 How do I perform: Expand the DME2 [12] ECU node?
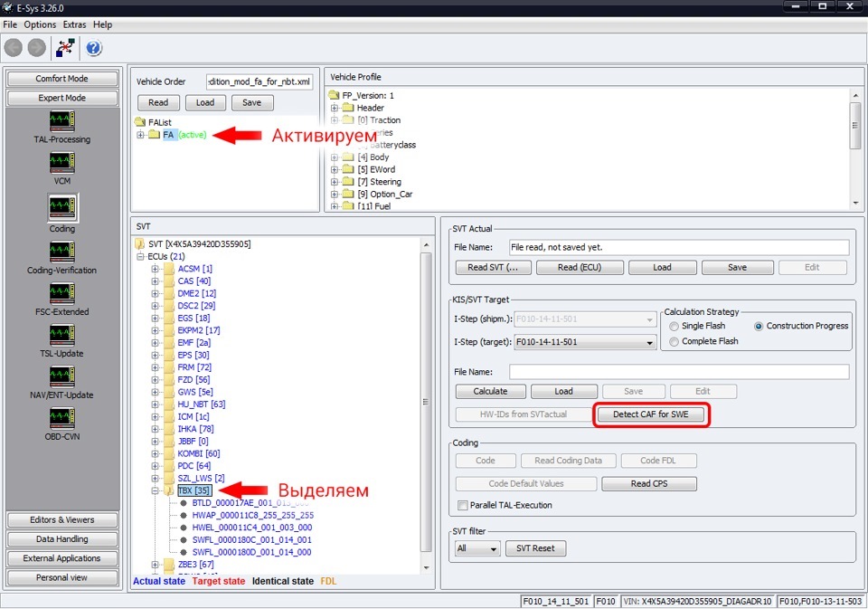coord(155,294)
